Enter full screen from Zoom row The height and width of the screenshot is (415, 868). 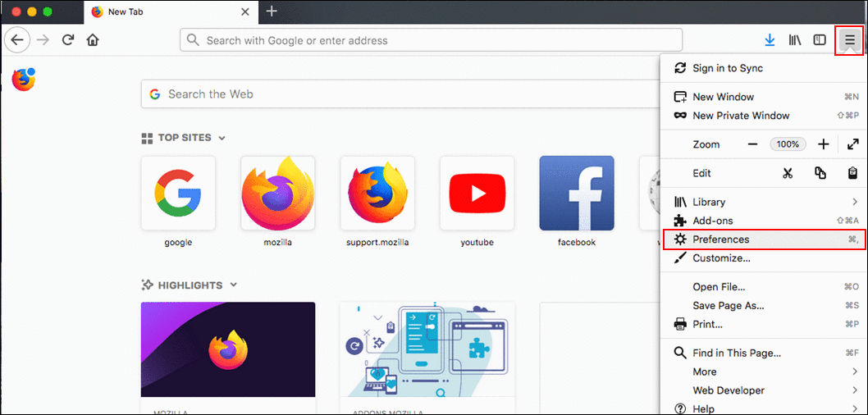pyautogui.click(x=852, y=144)
